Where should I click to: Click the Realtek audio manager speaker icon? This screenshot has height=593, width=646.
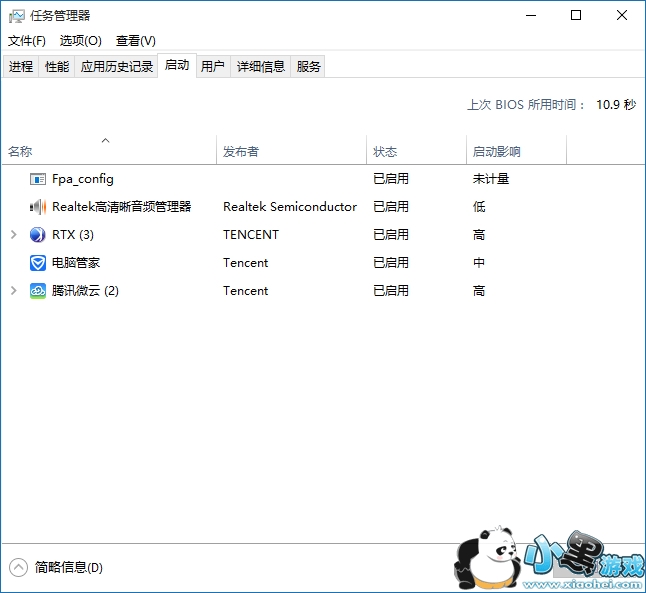point(37,206)
